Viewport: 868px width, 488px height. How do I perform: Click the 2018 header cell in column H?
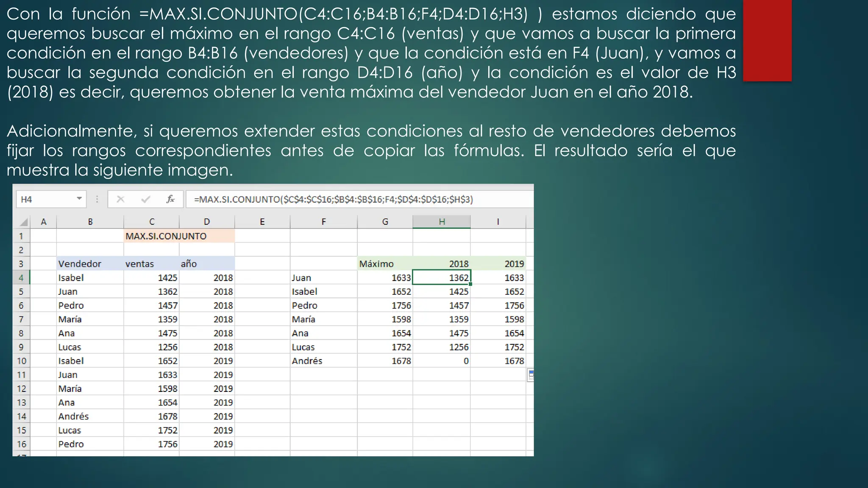coord(442,263)
